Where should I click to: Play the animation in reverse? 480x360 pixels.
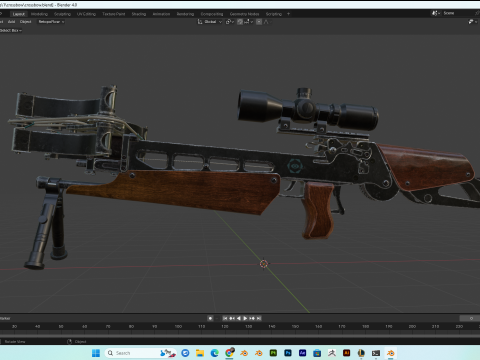[x=238, y=318]
